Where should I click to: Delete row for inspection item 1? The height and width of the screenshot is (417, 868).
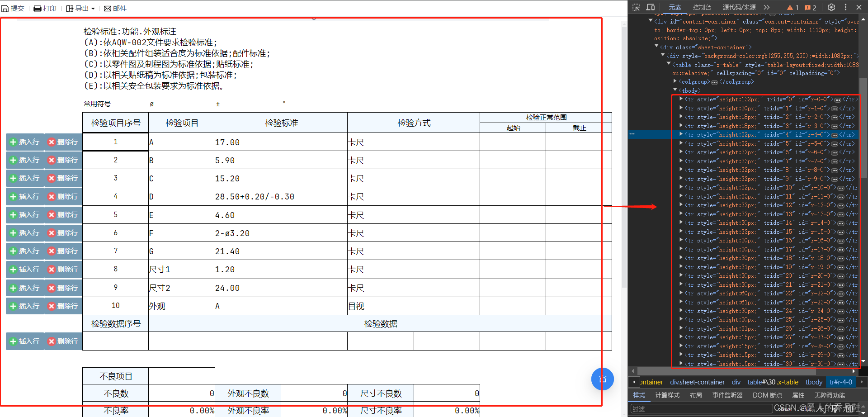click(63, 142)
